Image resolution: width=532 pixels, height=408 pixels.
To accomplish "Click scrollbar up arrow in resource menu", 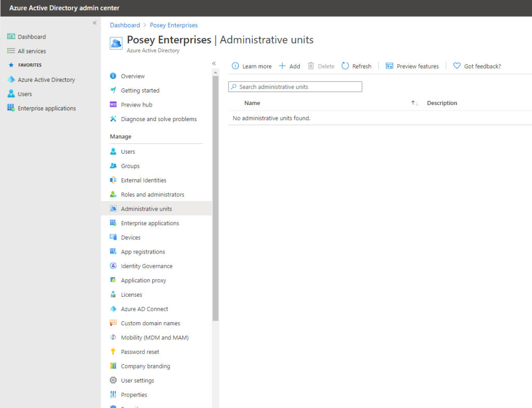I will point(216,72).
